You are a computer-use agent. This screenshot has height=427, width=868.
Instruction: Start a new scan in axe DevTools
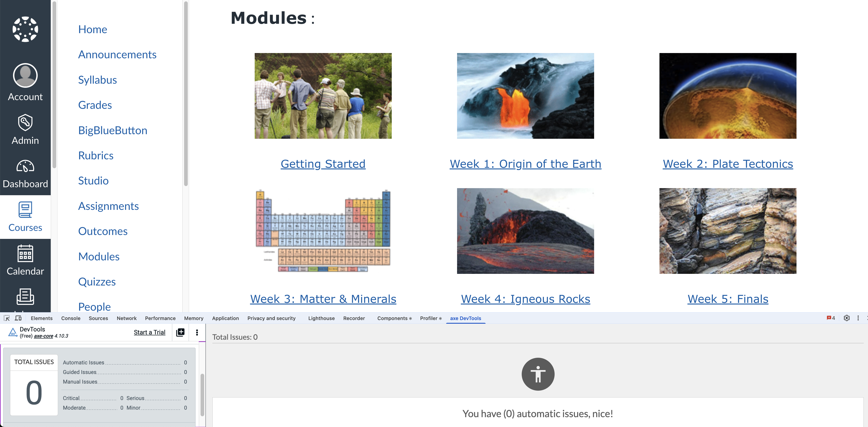180,333
